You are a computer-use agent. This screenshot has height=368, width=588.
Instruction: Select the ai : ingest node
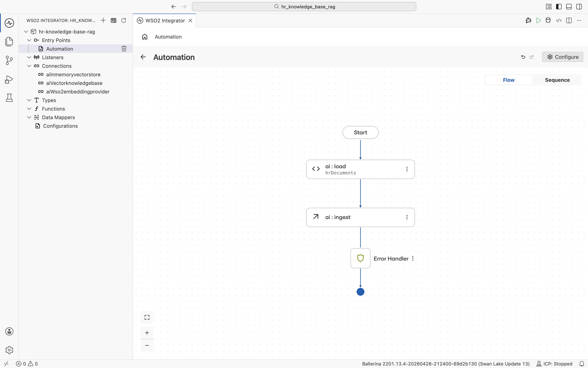click(x=360, y=217)
